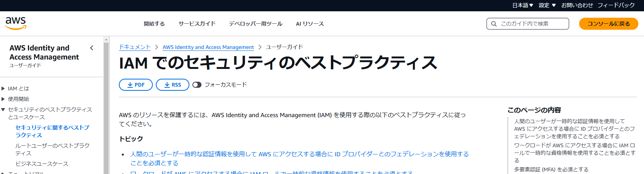This screenshot has height=174, width=644.
Task: Open the 日本語 language dropdown
Action: [x=523, y=5]
